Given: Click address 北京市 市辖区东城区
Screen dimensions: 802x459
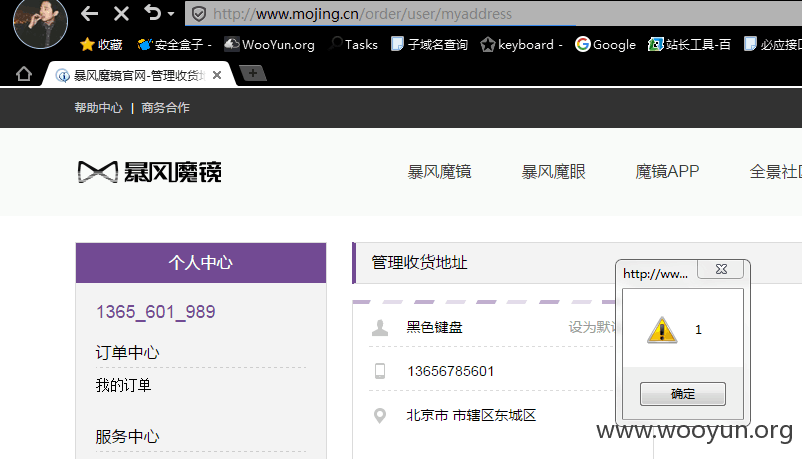Looking at the screenshot, I should tap(471, 415).
